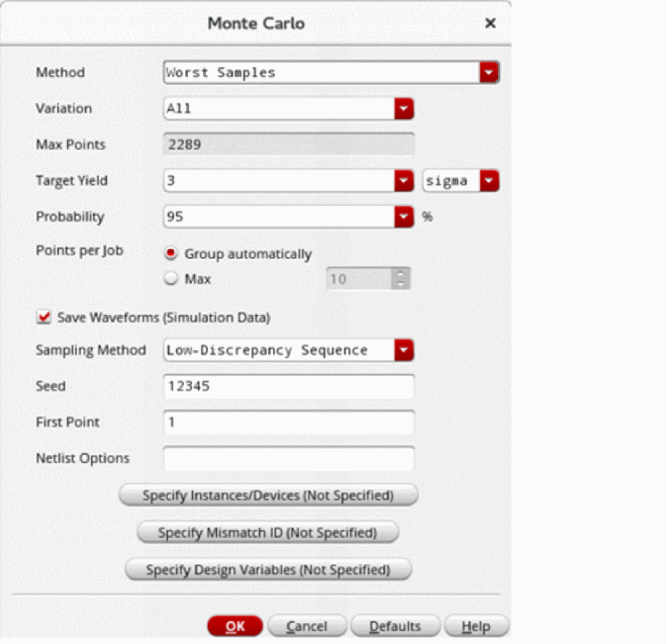The height and width of the screenshot is (644, 666).
Task: Select the Group automatically radio button
Action: tap(171, 254)
